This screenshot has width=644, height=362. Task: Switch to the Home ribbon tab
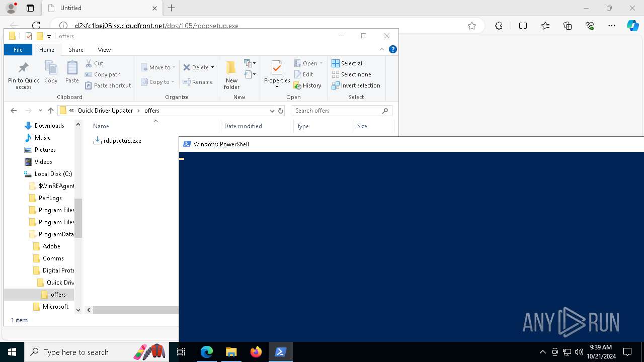point(47,50)
